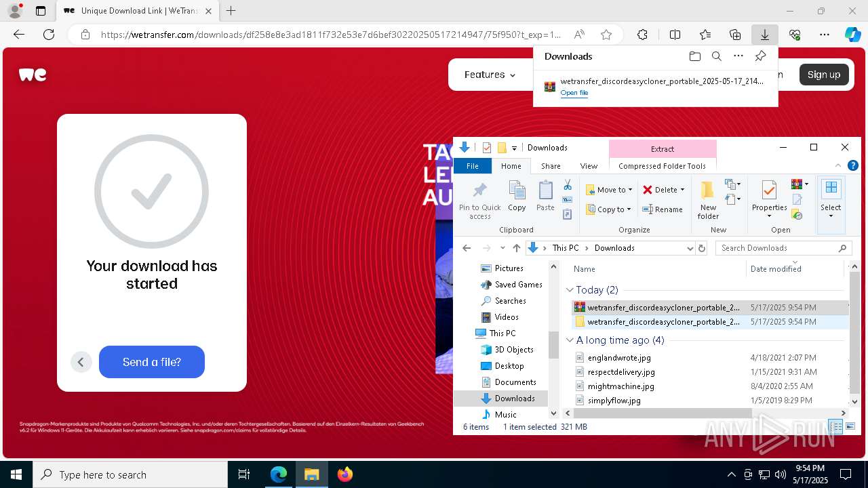Search downloads in Edge Downloads panel

click(716, 56)
